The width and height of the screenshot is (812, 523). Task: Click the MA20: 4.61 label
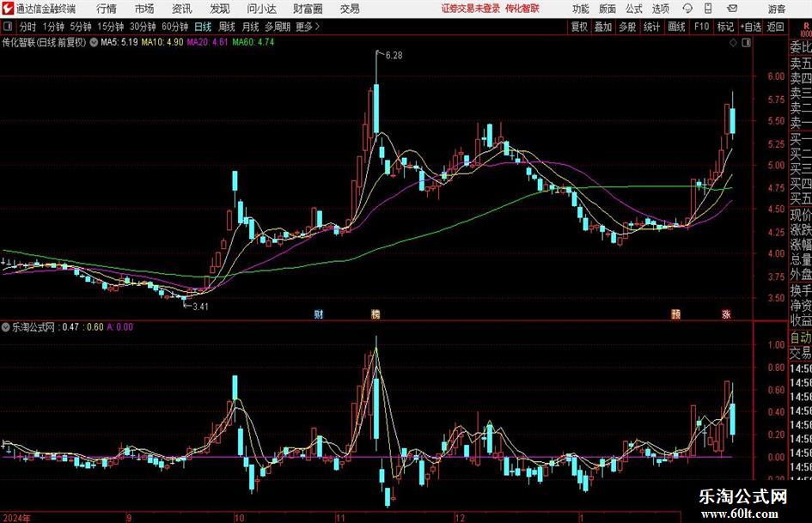[x=207, y=42]
